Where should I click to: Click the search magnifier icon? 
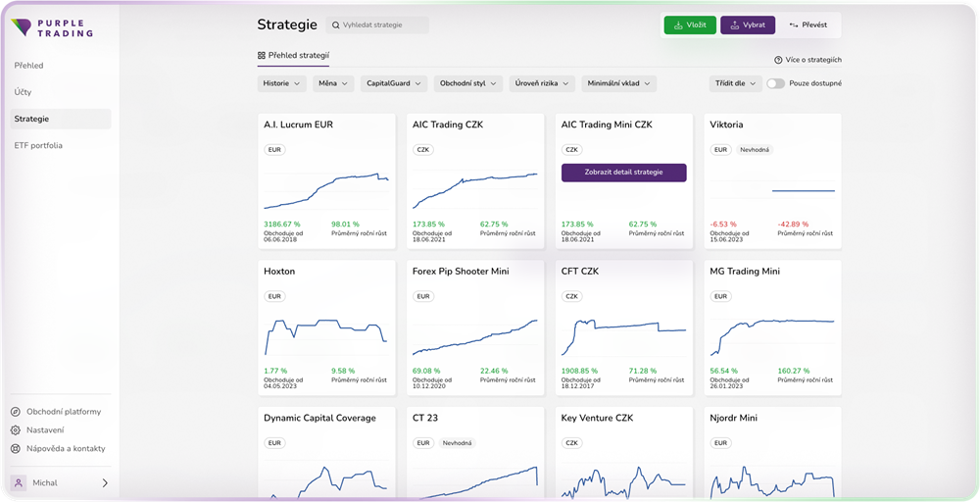(x=335, y=25)
